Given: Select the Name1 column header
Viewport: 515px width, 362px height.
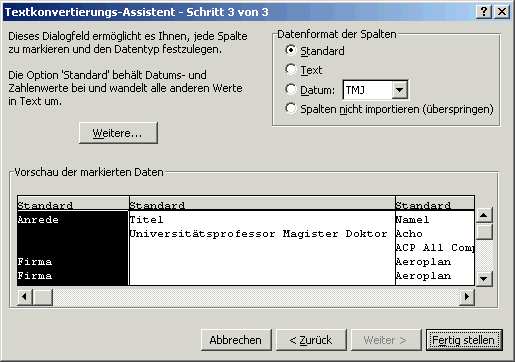Looking at the screenshot, I should tap(435, 204).
